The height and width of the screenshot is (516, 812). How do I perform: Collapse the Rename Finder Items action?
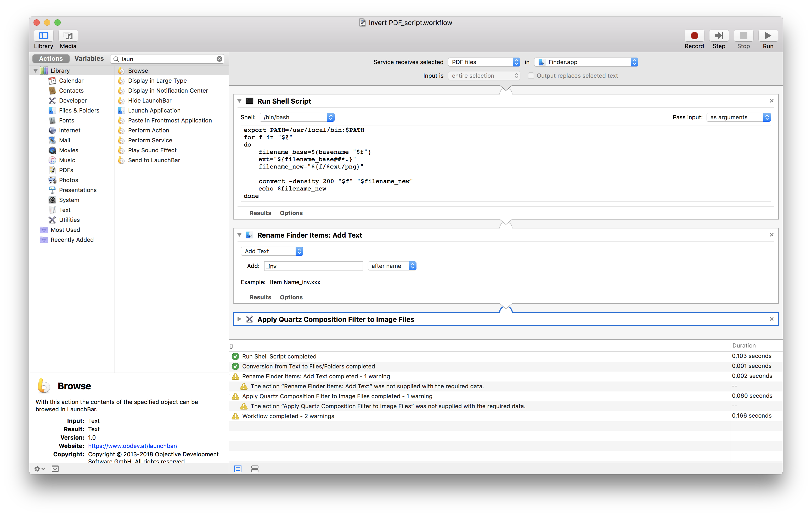(239, 235)
